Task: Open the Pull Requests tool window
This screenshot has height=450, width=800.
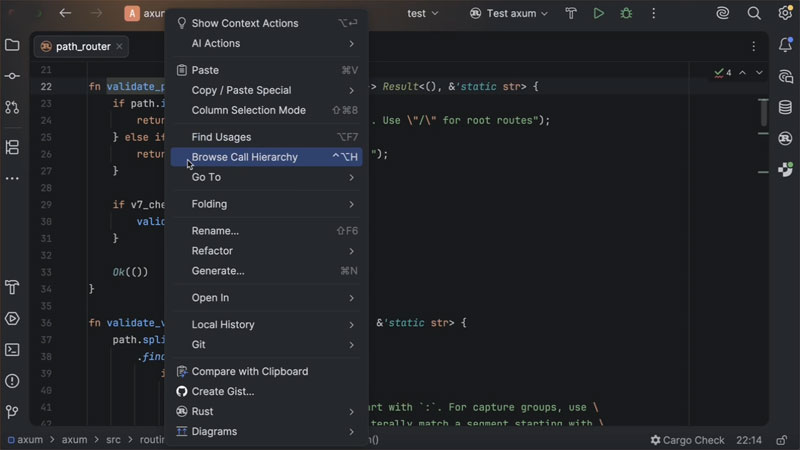Action: point(12,107)
